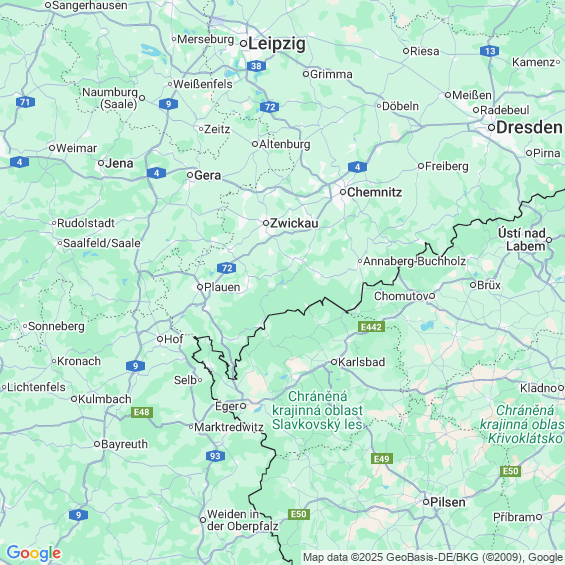Open Chráněná krajinná oblast Slavkovský les label
Screen dimensions: 565x565
click(x=317, y=410)
